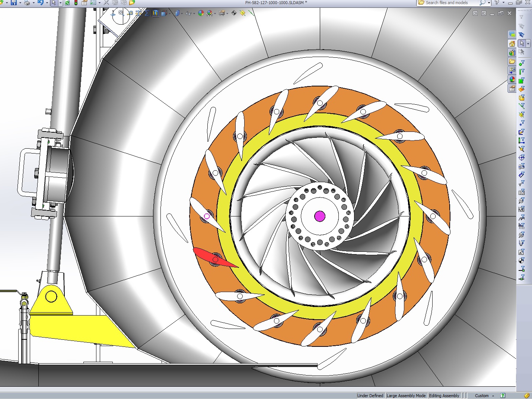Collapse the left panel split button in viewport
This screenshot has width=532, height=399.
[475, 13]
